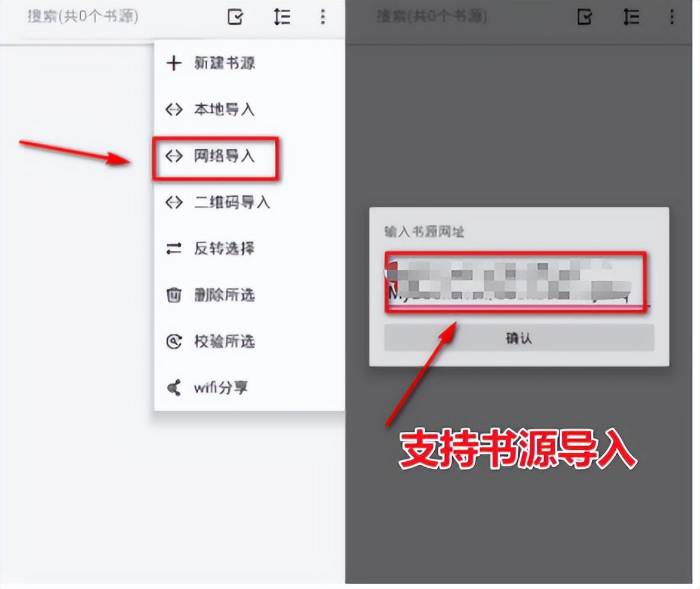Click the import arrows icon beside 本地导入
Screen dimensions: 700x589
tap(174, 109)
